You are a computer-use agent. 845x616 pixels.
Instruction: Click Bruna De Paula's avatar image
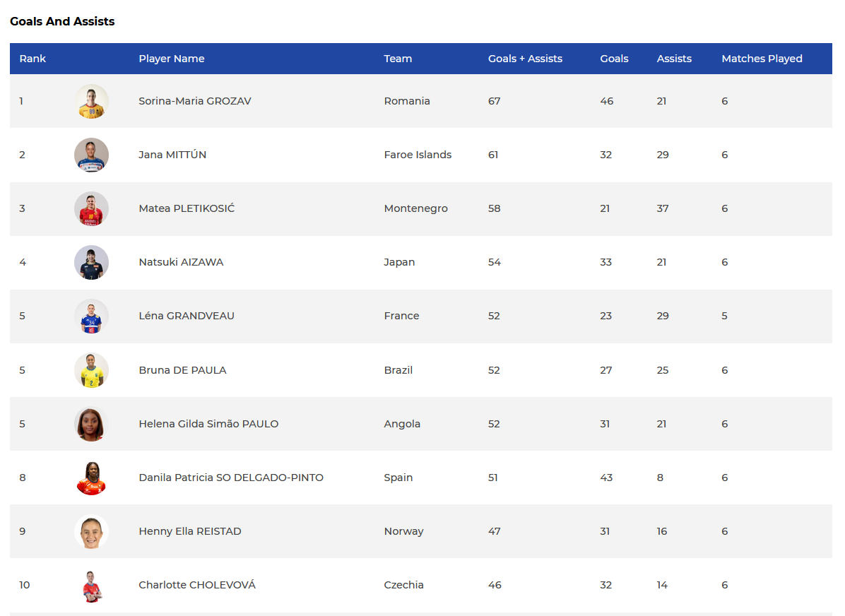pyautogui.click(x=91, y=370)
